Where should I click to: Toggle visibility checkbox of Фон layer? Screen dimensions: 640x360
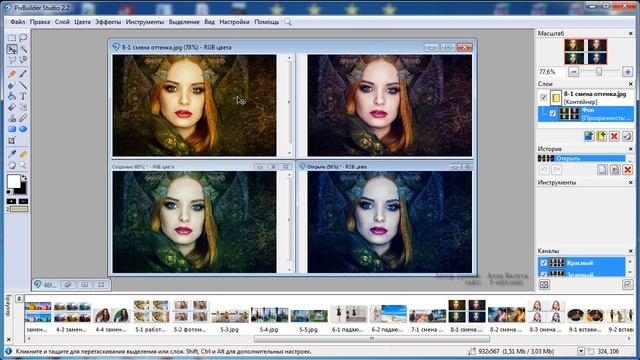tap(553, 113)
